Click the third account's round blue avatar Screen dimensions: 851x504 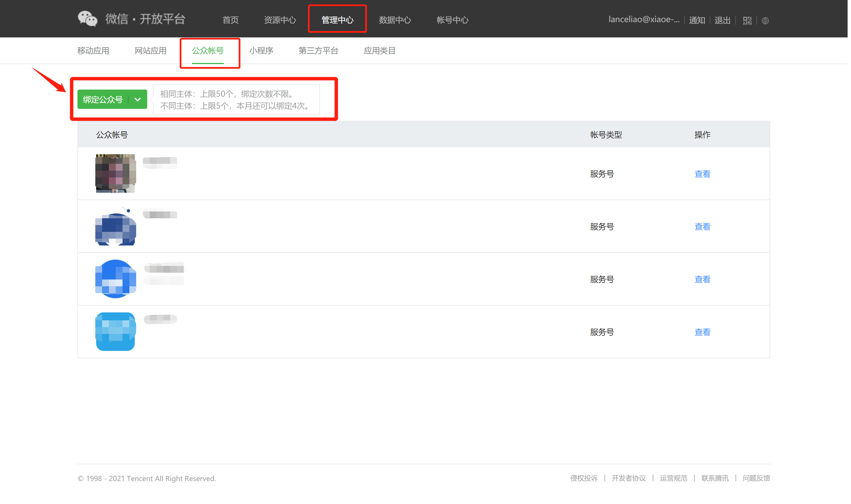[116, 280]
